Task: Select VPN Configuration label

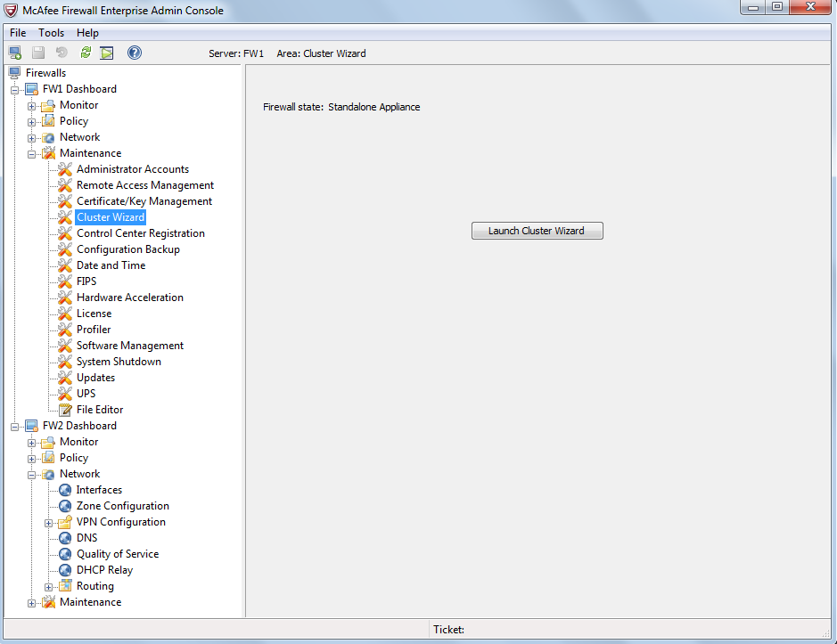Action: tap(120, 522)
